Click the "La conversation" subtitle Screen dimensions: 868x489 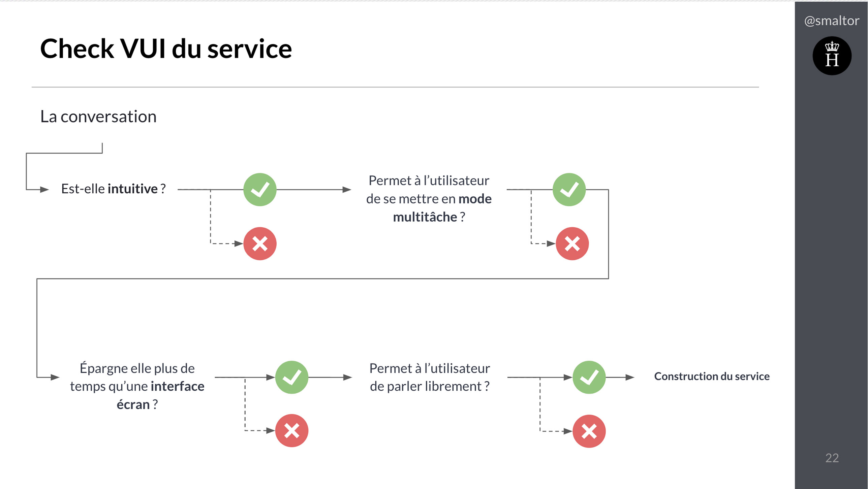coord(98,117)
